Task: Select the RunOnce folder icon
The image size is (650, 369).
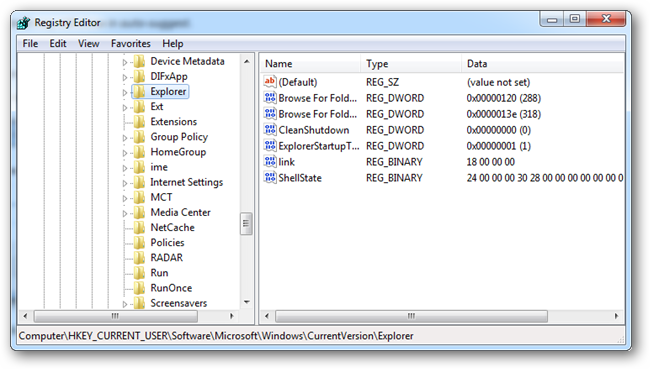Action: [x=140, y=288]
